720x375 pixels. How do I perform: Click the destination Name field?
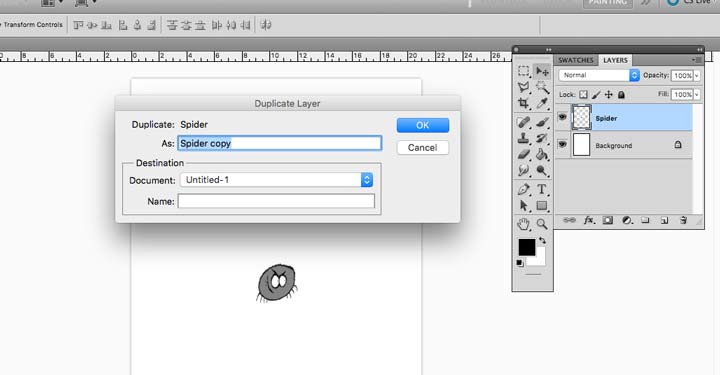[276, 201]
